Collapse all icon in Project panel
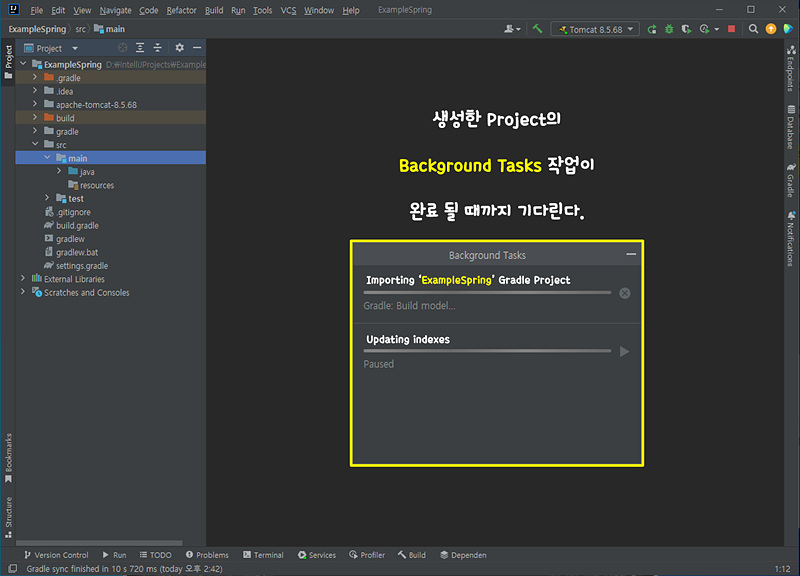This screenshot has height=576, width=800. [158, 48]
